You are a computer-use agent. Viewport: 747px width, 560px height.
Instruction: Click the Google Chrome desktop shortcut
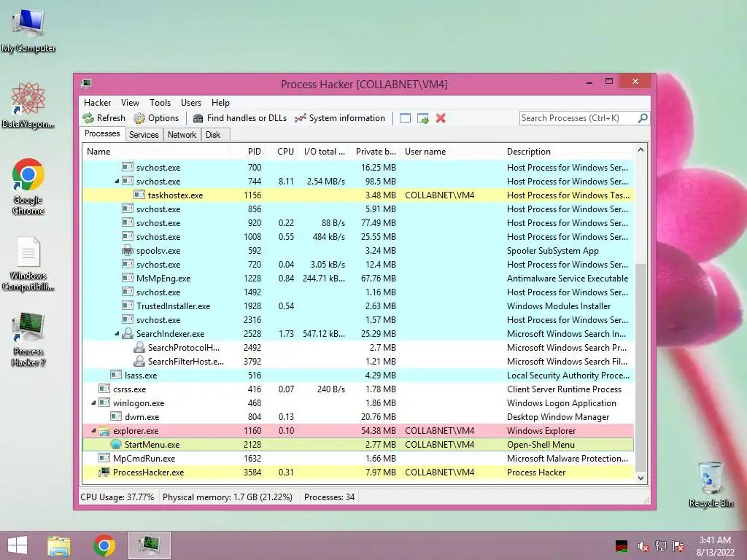(28, 187)
